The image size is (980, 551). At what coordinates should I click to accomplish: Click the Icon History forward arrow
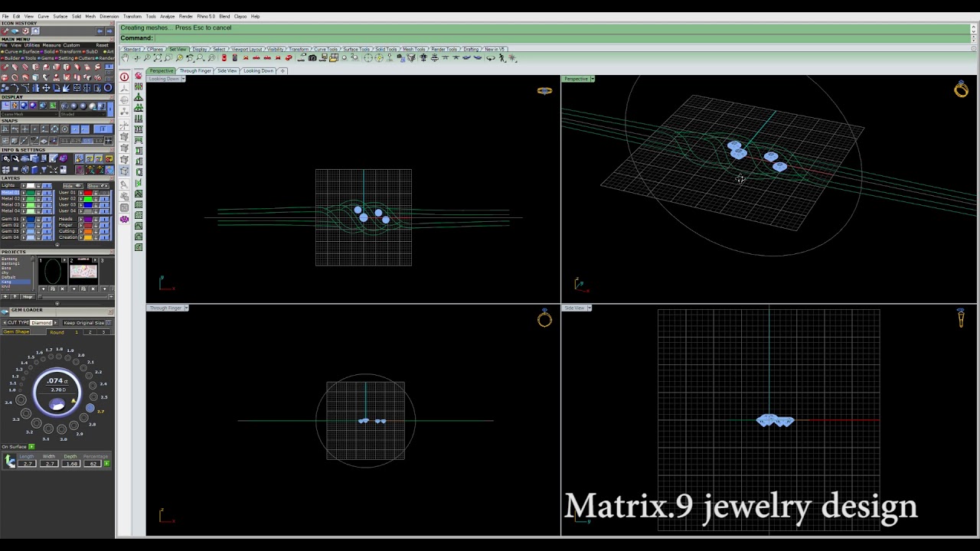[109, 31]
